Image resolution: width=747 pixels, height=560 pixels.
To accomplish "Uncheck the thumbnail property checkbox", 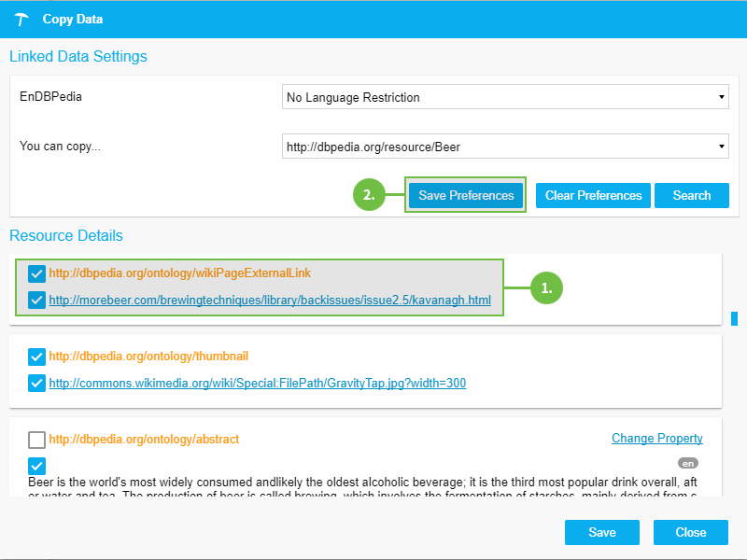I will tap(36, 357).
